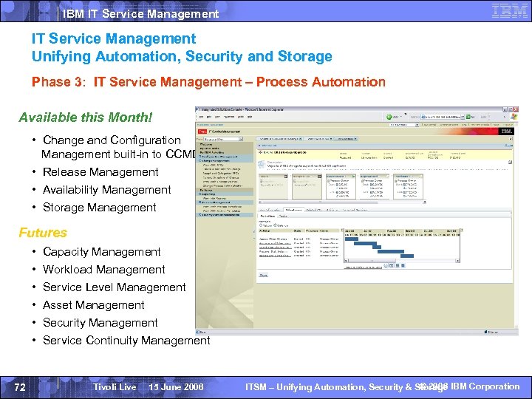The width and height of the screenshot is (532, 399).
Task: Open the dropdown icon on first workflow card header
Action: [286, 177]
